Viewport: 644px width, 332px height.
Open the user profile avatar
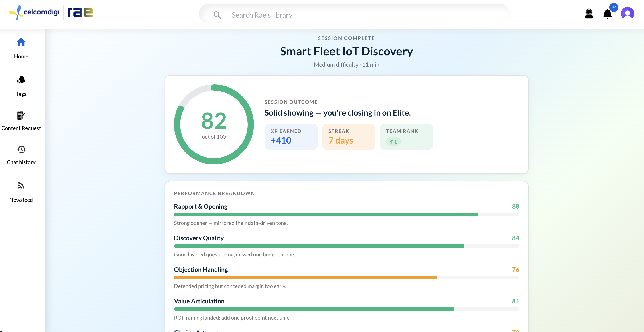[627, 13]
